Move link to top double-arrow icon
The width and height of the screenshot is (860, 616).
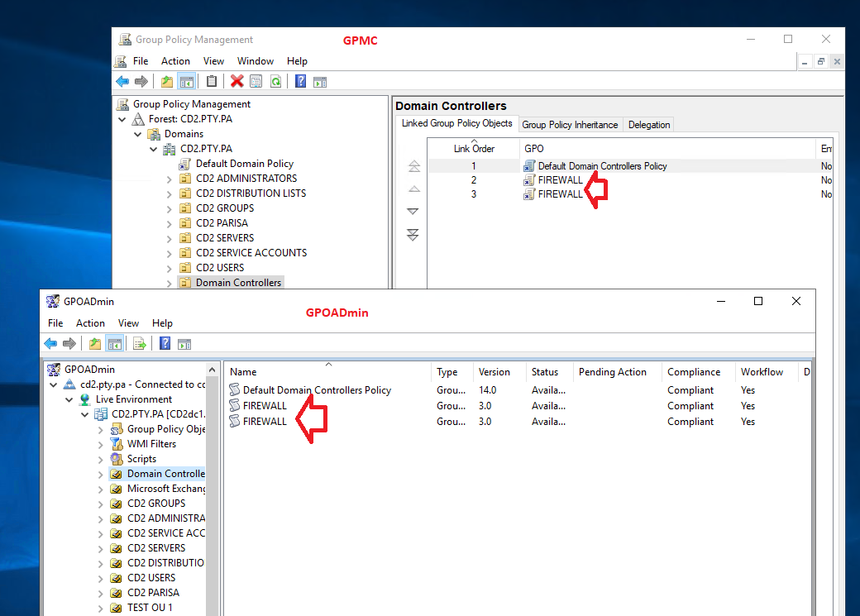point(414,166)
